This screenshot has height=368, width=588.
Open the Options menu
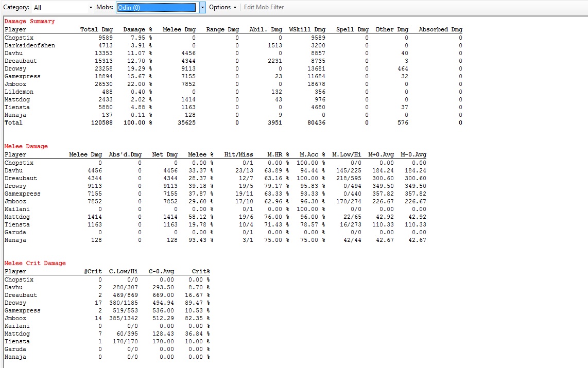point(222,7)
